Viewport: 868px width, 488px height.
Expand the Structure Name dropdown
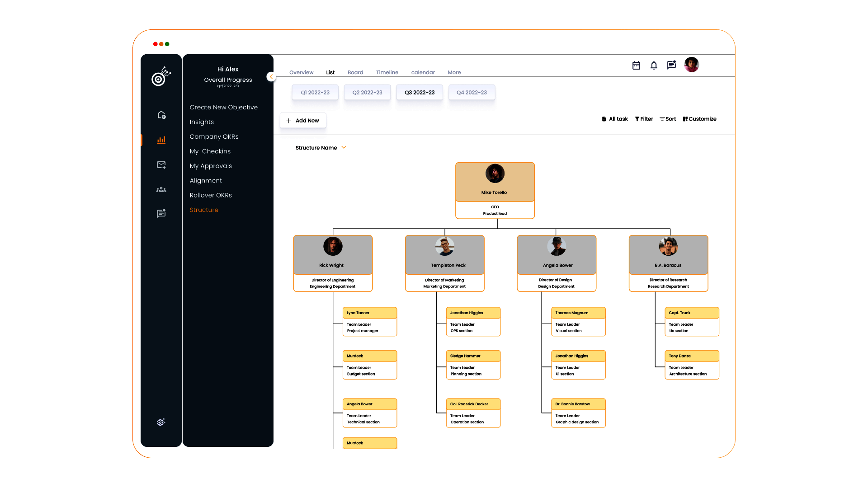[x=344, y=148]
